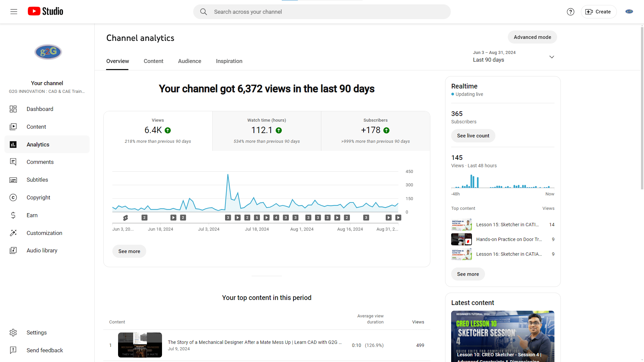Switch to the Audience tab

[x=190, y=61]
